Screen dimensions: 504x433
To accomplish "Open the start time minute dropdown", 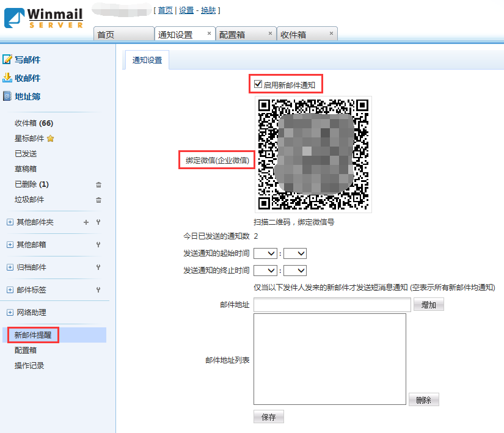I will [294, 253].
